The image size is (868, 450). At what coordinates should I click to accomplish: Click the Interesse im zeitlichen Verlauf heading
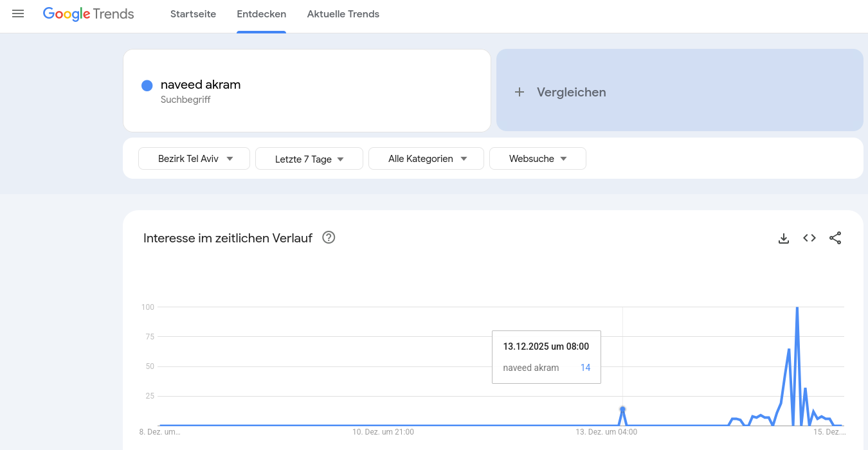(228, 239)
